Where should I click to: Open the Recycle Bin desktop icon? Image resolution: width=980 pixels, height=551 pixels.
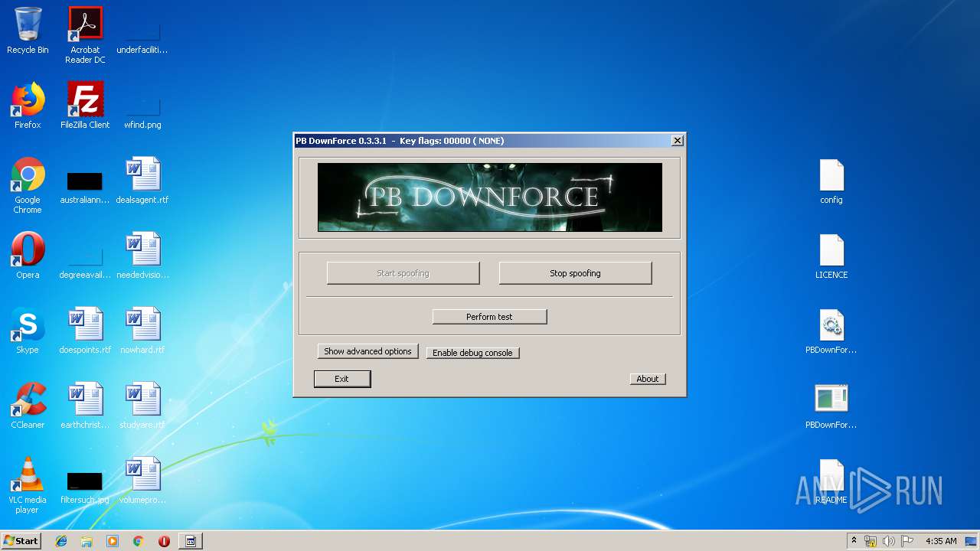pyautogui.click(x=28, y=31)
